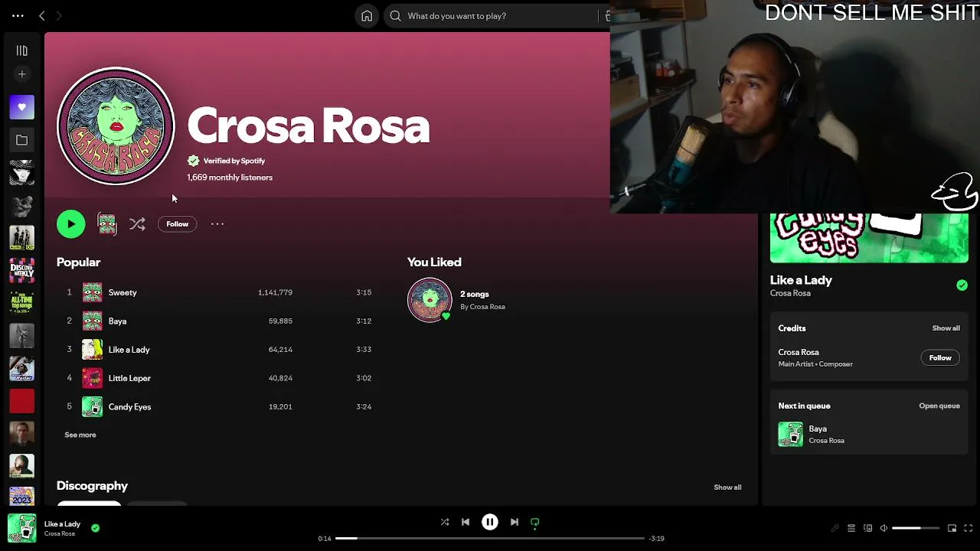Open Crosa Rosa under Like a Lady title
The height and width of the screenshot is (551, 980).
tap(790, 293)
